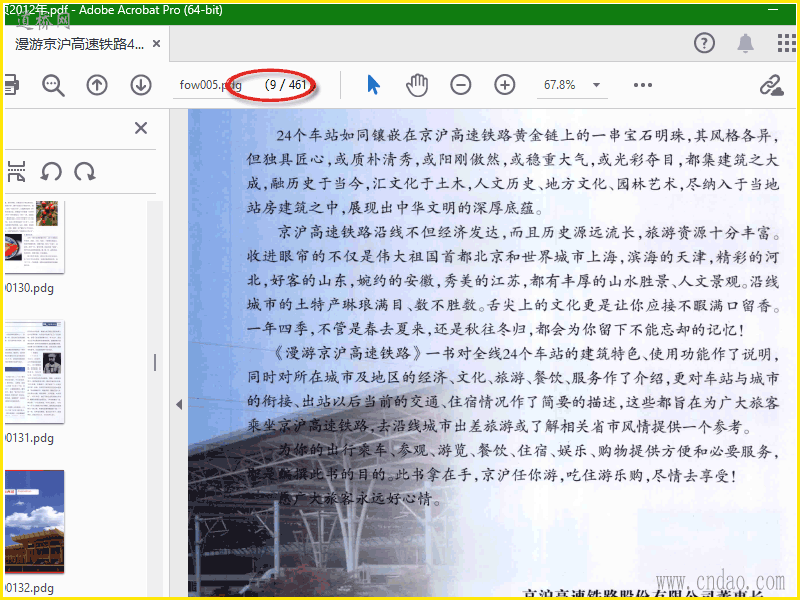Go to next page with down arrow

pyautogui.click(x=141, y=85)
